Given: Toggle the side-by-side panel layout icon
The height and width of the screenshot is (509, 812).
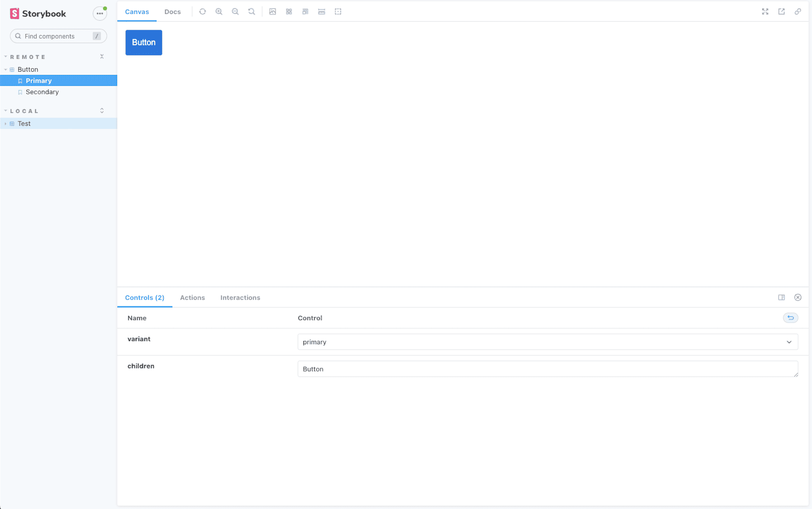Looking at the screenshot, I should (x=781, y=297).
